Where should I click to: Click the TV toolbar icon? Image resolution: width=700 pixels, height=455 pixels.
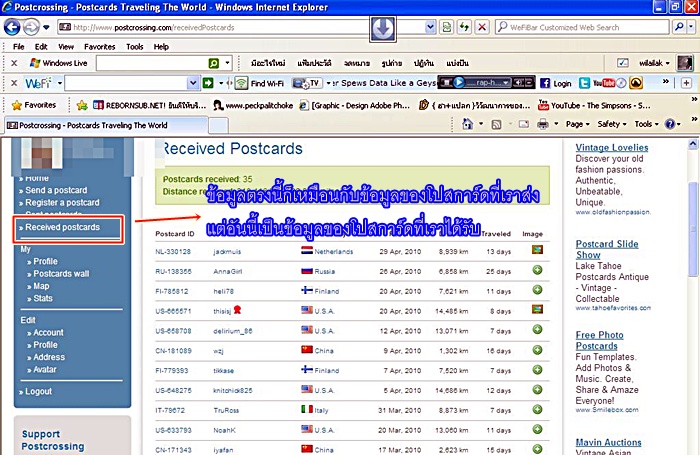point(307,83)
